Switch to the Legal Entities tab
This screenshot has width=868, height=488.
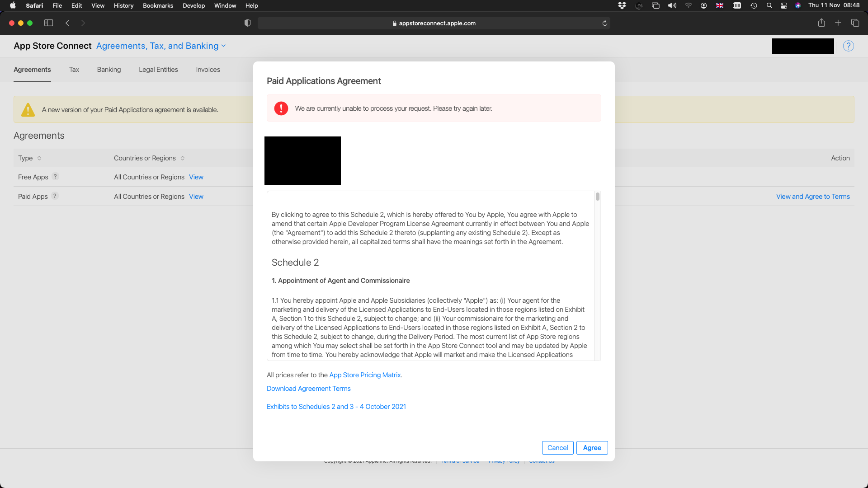pos(158,70)
